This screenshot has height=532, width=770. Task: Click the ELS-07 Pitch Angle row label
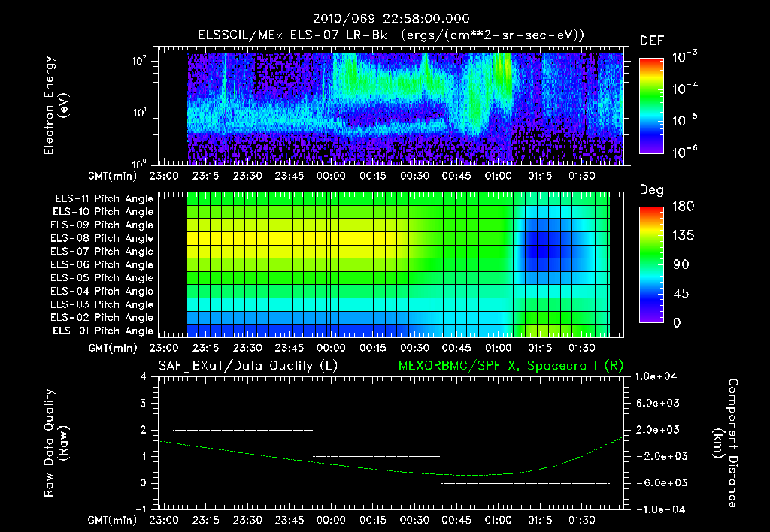(102, 251)
